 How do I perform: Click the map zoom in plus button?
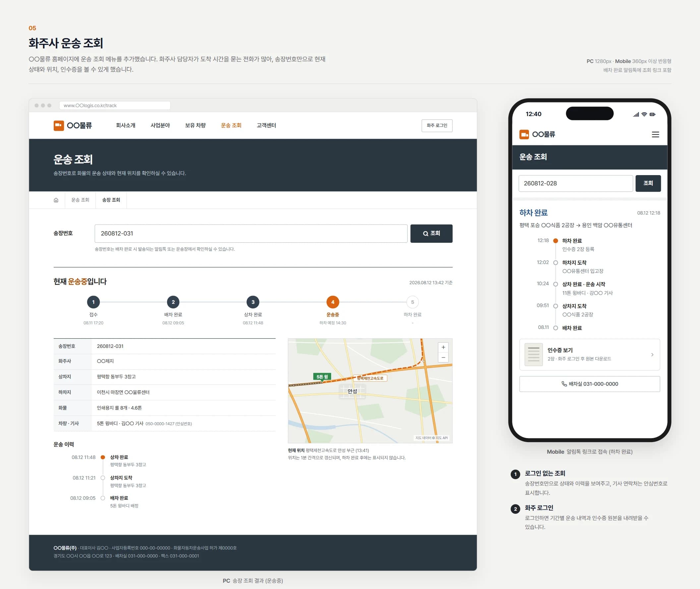coord(443,347)
